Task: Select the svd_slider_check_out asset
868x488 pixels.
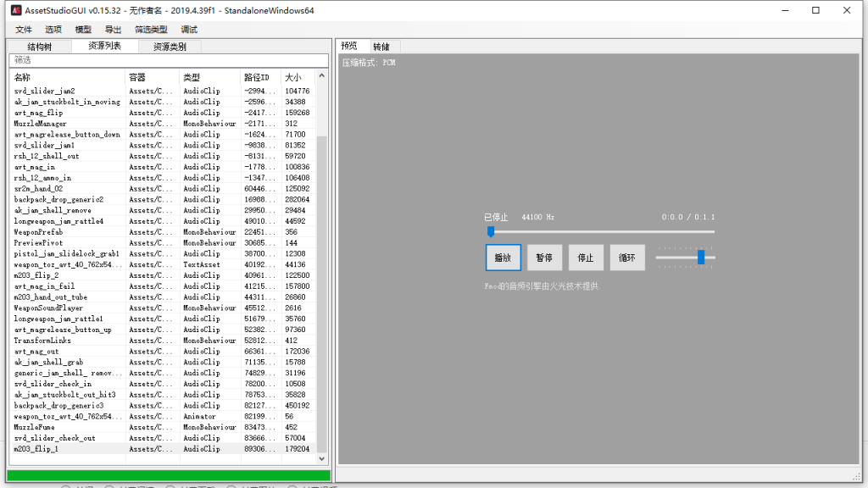Action: pos(163,438)
